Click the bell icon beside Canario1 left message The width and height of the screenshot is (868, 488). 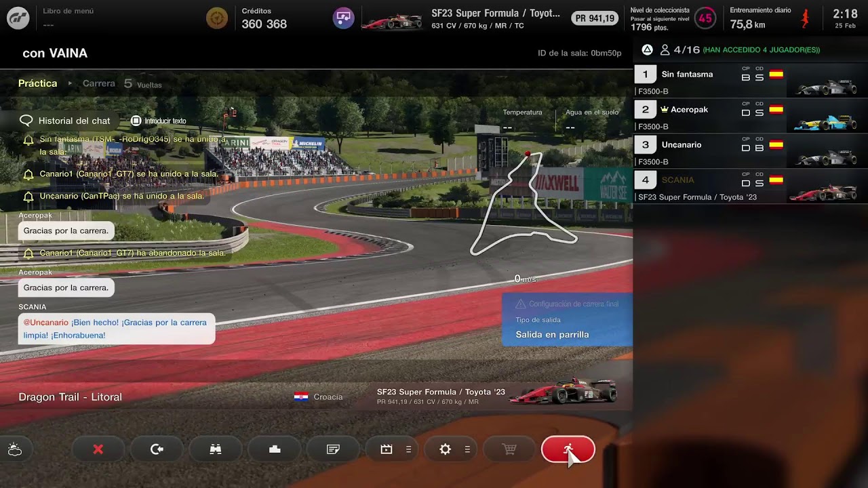point(28,253)
